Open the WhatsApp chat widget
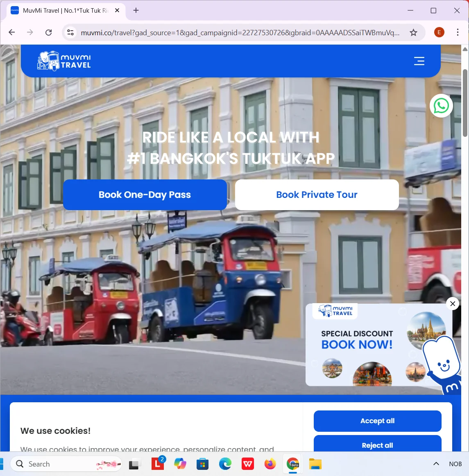 (441, 106)
